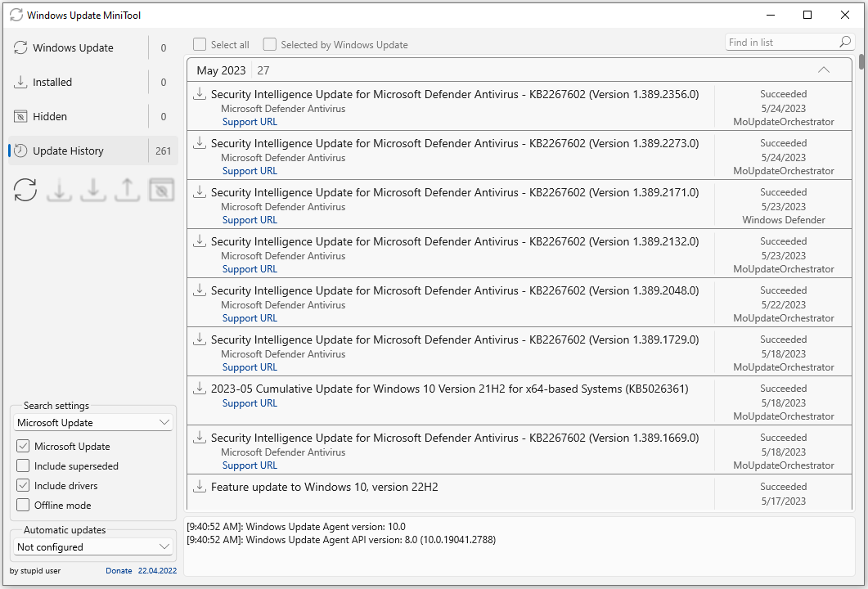Screen dimensions: 868x589
Task: Open the Automatic updates Not configured dropdown
Action: click(93, 547)
